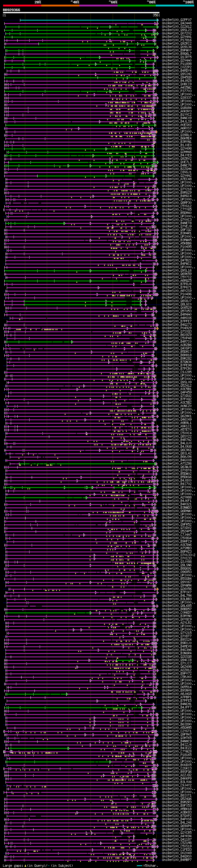Select hit label UniRef100_Q09134
197x868 pixels.
[177, 47]
